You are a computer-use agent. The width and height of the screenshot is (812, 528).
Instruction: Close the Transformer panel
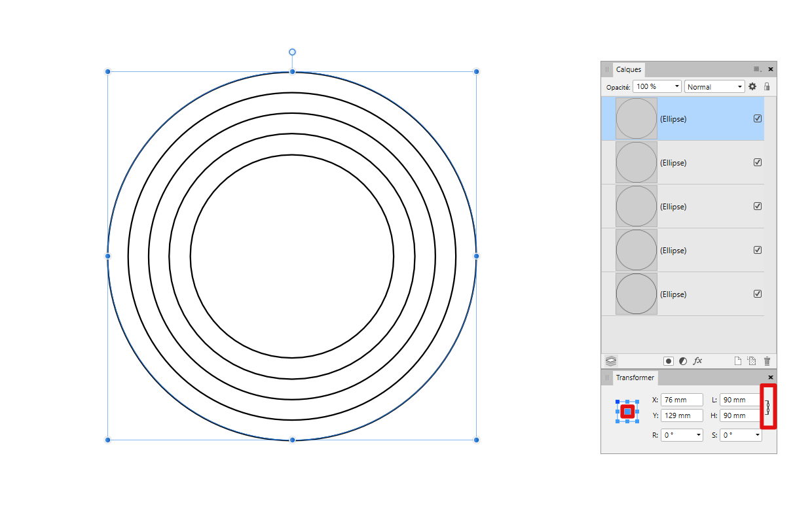771,378
